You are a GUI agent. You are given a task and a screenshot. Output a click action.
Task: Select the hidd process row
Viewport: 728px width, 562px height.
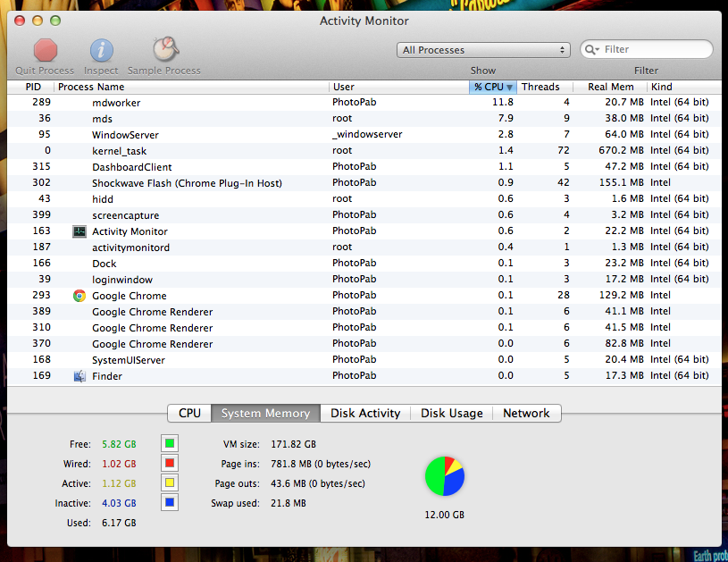(x=364, y=199)
